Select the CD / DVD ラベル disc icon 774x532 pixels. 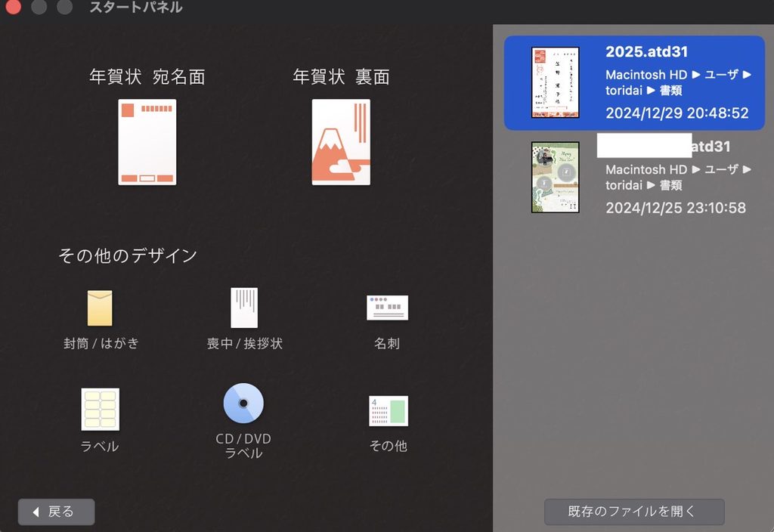tap(243, 404)
